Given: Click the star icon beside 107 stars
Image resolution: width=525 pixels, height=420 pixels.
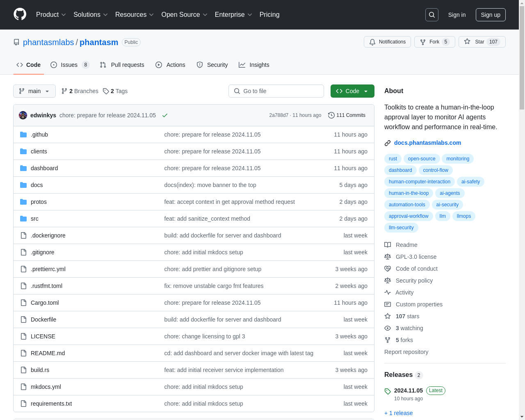Looking at the screenshot, I should tap(388, 316).
